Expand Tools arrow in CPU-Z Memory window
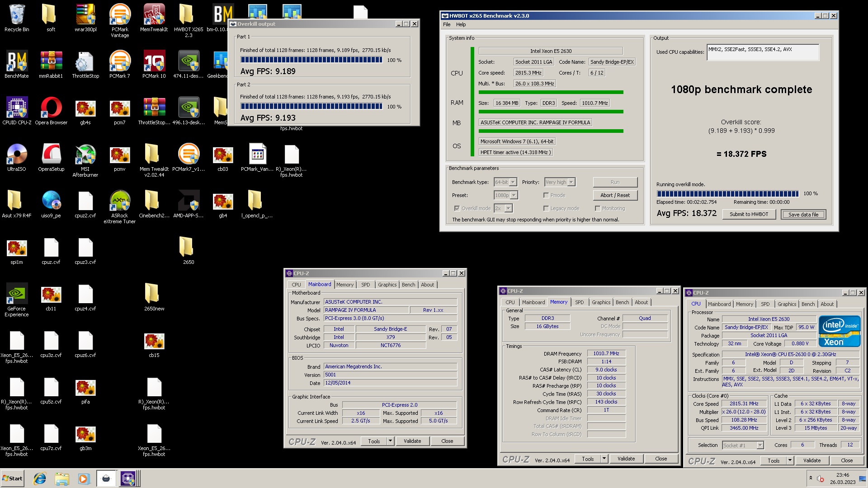The height and width of the screenshot is (488, 868). click(x=604, y=459)
